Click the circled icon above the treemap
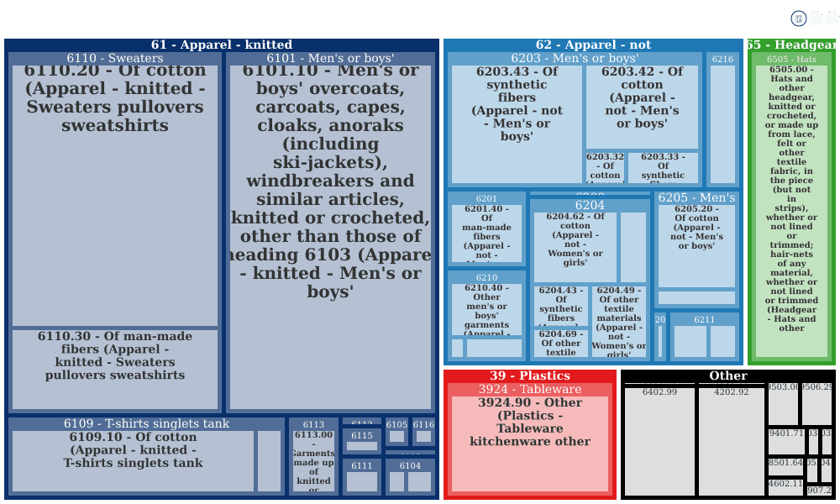 [798, 18]
